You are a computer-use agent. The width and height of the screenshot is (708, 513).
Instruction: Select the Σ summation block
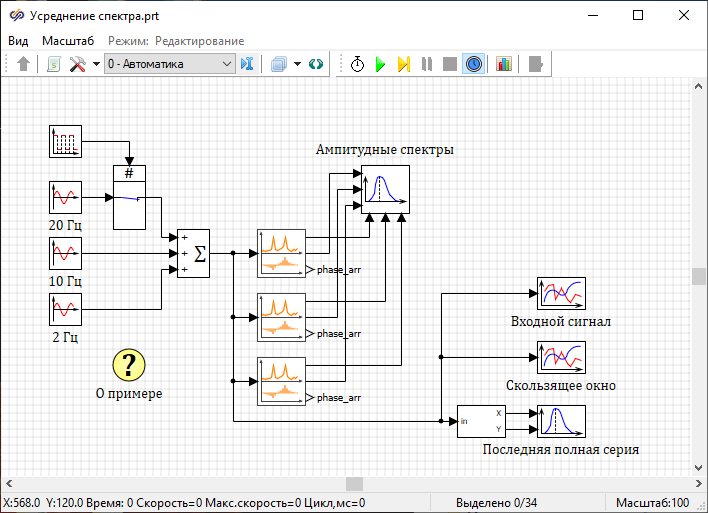coord(194,253)
